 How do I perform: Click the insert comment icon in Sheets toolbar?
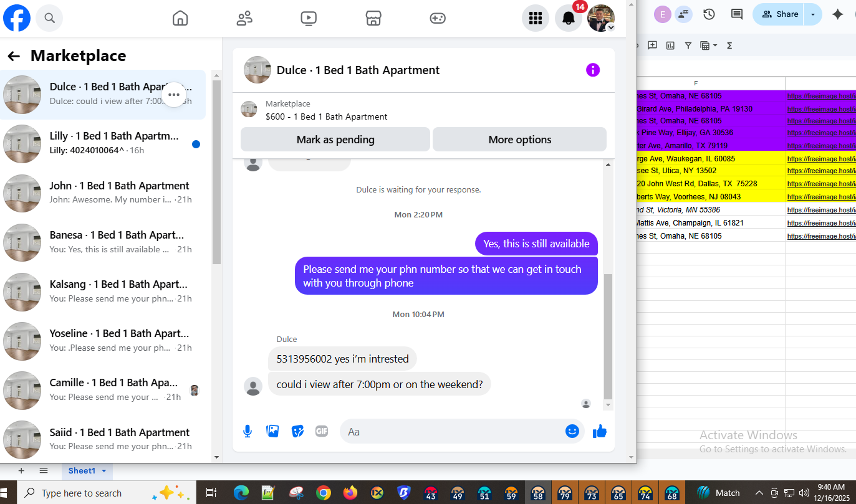(653, 45)
